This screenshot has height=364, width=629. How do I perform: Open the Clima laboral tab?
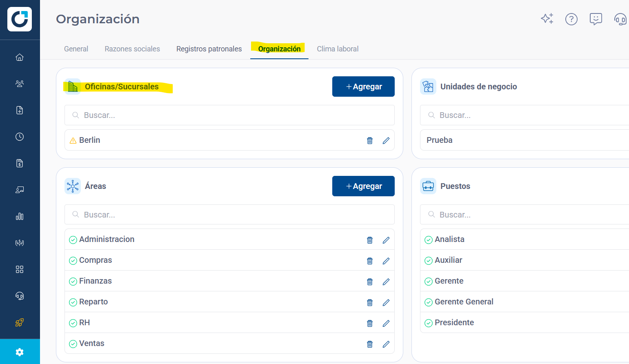click(x=338, y=49)
